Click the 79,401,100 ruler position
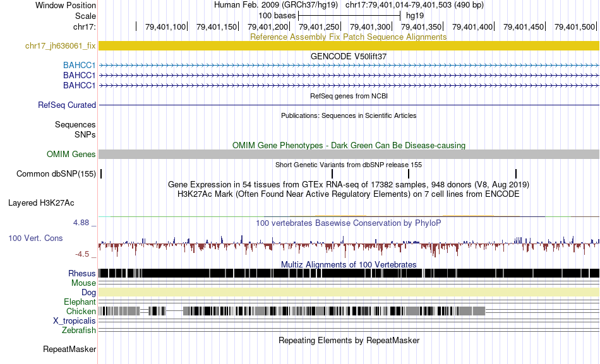 (x=165, y=26)
